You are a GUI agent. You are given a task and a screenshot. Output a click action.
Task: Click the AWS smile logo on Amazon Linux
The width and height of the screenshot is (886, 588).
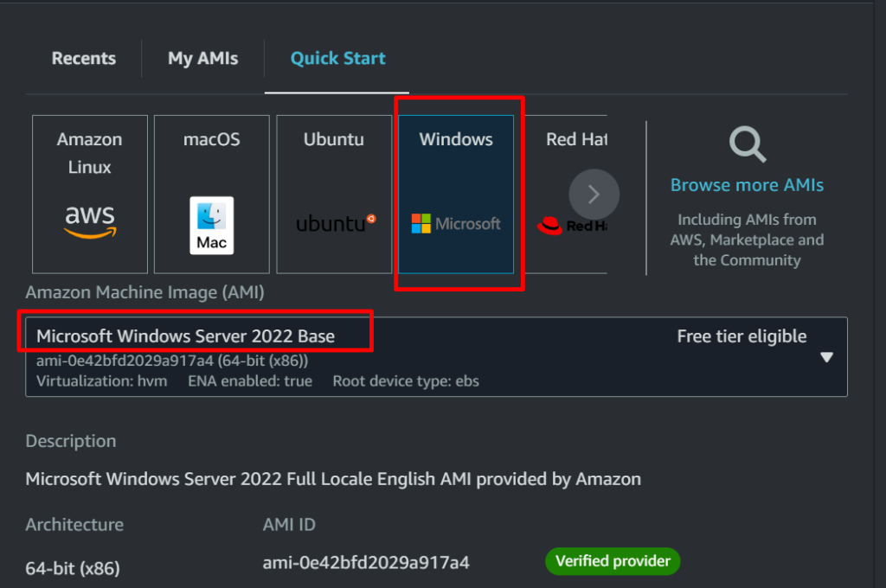pos(89,220)
